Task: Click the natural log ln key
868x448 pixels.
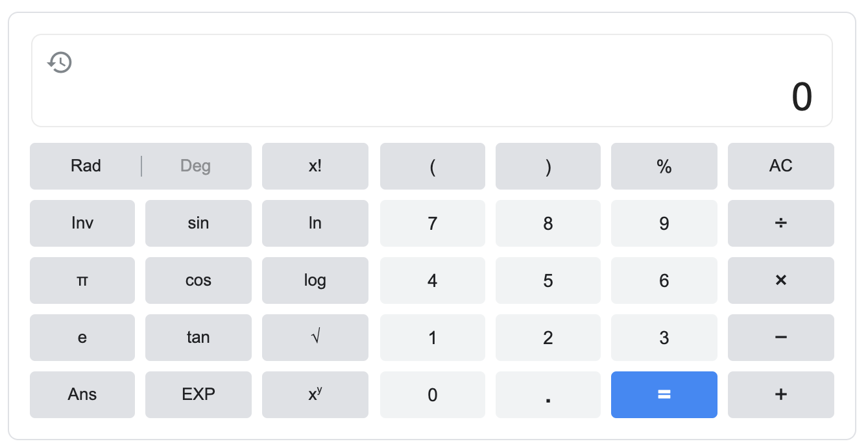Action: [315, 223]
